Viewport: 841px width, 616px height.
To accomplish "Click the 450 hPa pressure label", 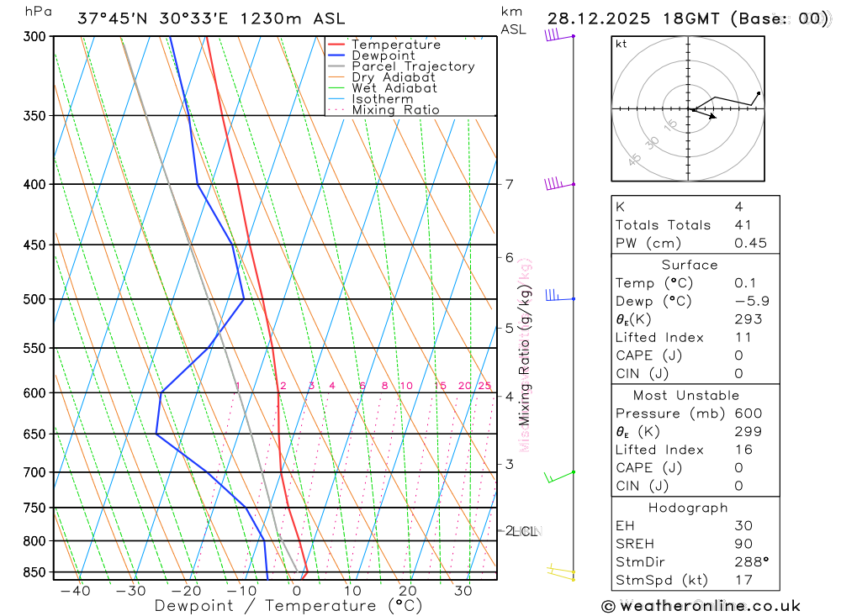I will pos(34,245).
